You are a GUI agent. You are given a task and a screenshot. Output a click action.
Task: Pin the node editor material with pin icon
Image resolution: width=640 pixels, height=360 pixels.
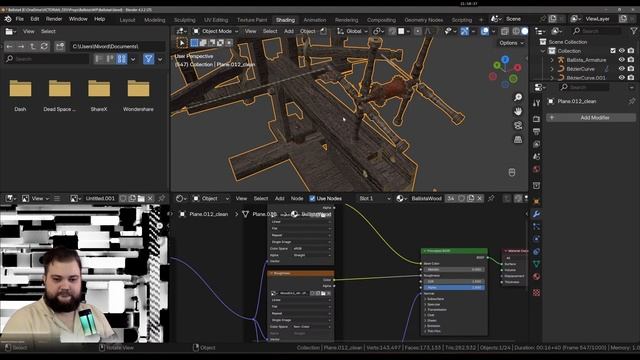pyautogui.click(x=491, y=198)
